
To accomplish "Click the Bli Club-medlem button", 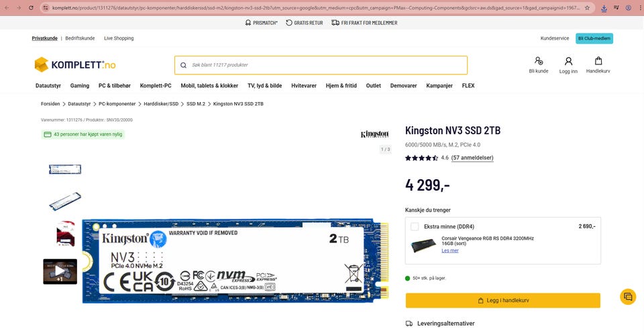I will tap(594, 38).
